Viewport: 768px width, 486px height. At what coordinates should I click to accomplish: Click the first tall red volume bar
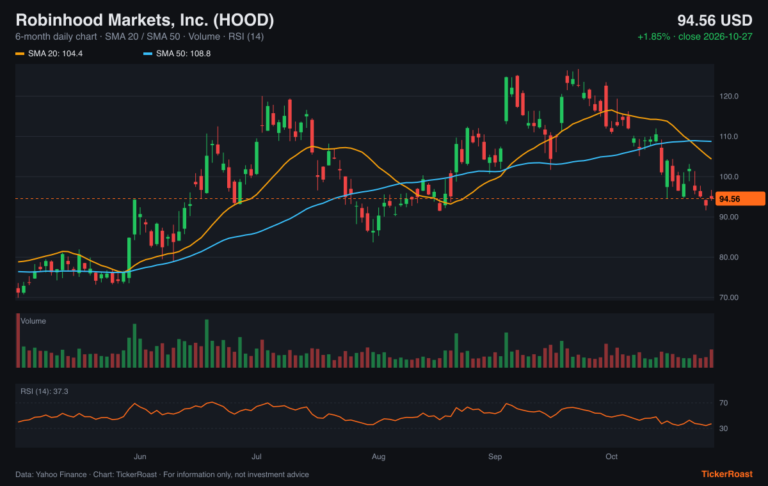coord(18,340)
